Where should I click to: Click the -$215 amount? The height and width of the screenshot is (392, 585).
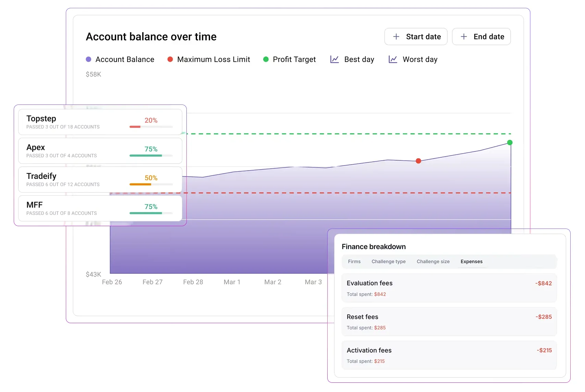(x=544, y=350)
